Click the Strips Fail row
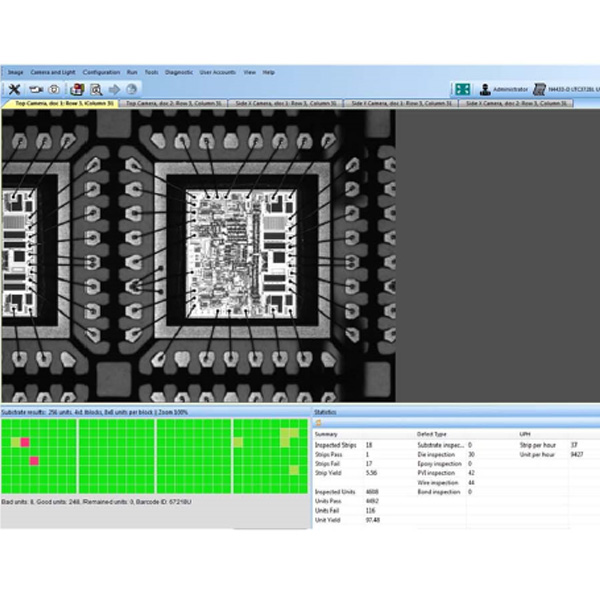600x600 pixels. click(x=344, y=464)
